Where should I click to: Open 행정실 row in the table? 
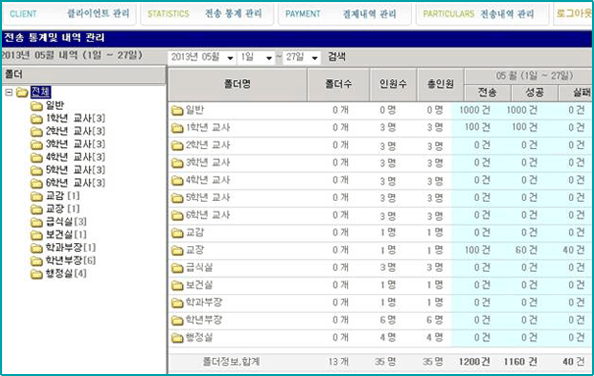click(381, 338)
